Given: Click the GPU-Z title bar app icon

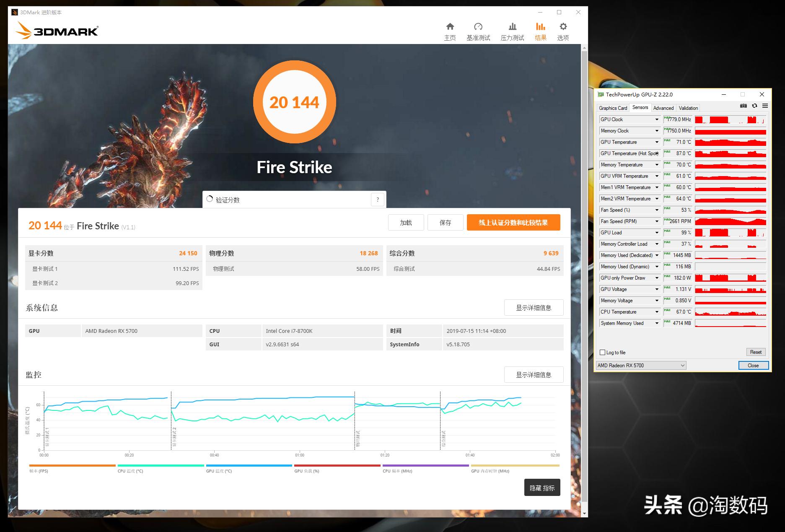Looking at the screenshot, I should click(x=601, y=95).
